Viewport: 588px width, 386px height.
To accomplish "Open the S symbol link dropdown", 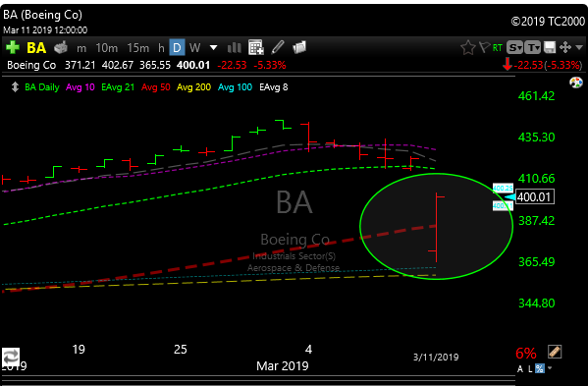I will click(514, 48).
